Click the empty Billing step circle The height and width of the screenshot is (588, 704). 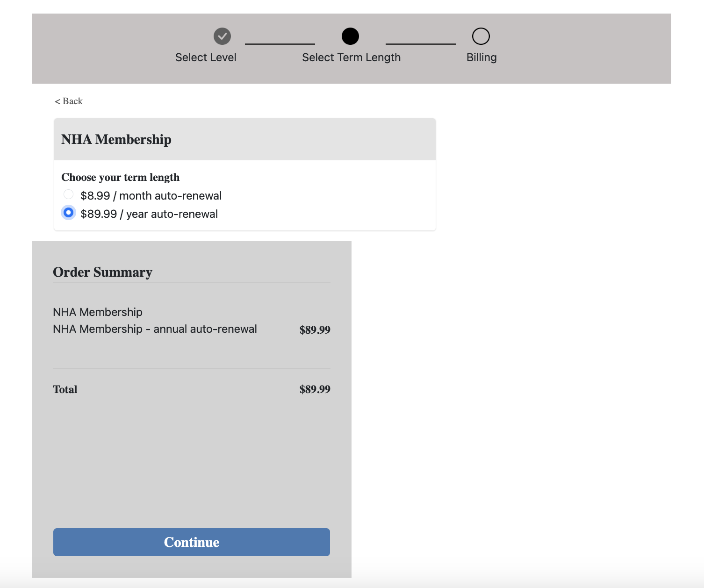tap(481, 36)
